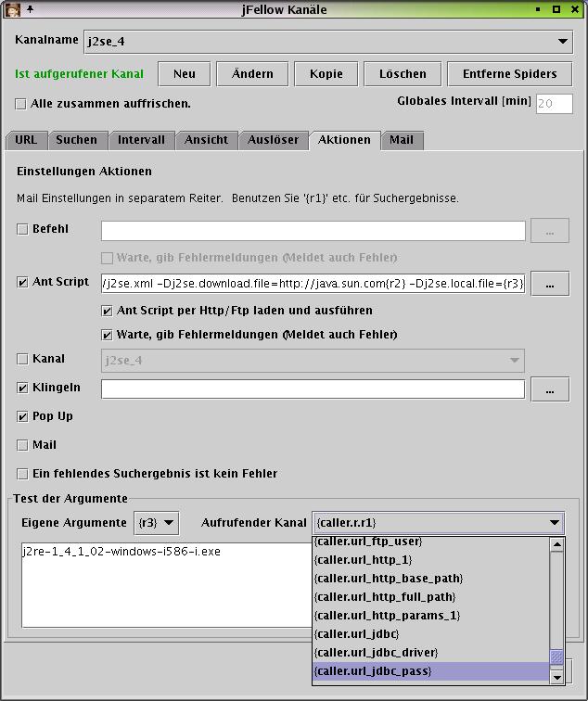Click the Entferne Spiders button
Viewport: 588px width, 701px height.
510,74
